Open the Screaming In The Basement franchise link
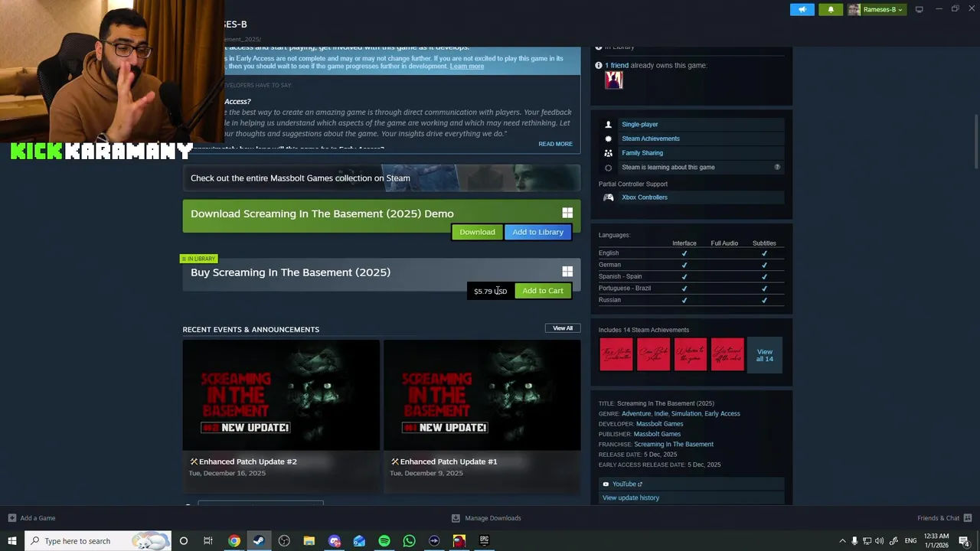The width and height of the screenshot is (980, 551). 674,444
